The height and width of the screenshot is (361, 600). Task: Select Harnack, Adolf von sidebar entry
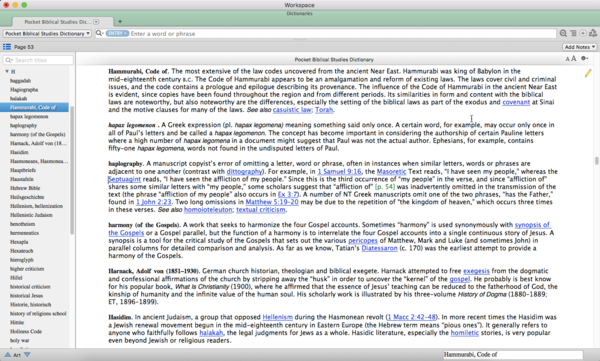point(38,143)
